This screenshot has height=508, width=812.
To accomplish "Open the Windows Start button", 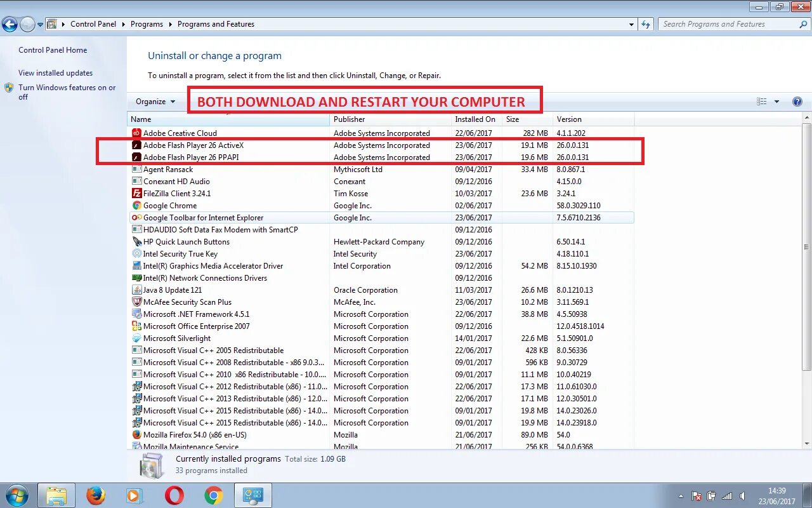I will click(x=16, y=495).
